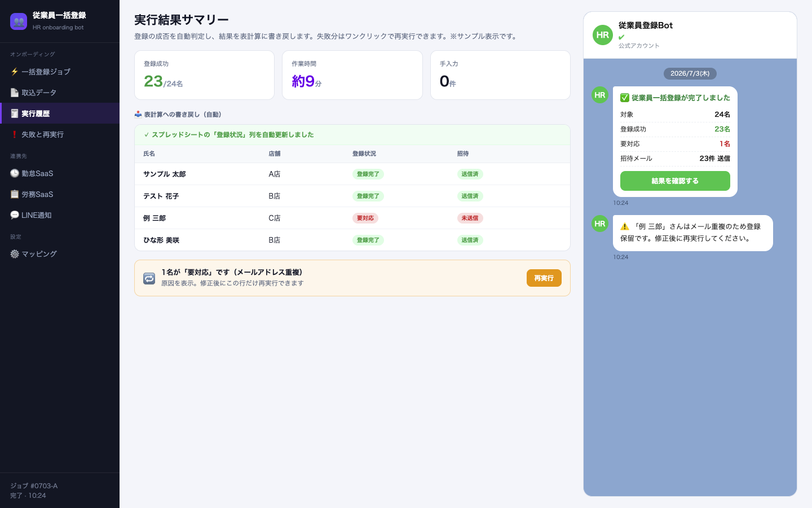Screen dimensions: 812x508
Task: Click the 招待メール 23件 送信 row in chat
Action: pyautogui.click(x=675, y=159)
